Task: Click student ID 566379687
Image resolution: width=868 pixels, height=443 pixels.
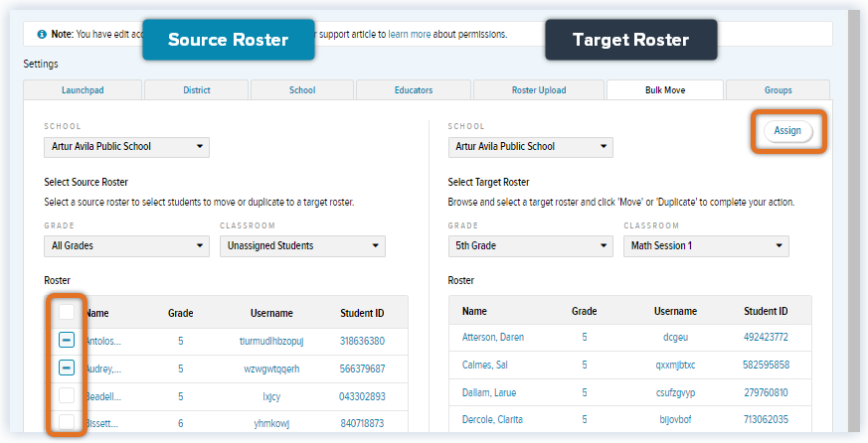Action: point(362,369)
